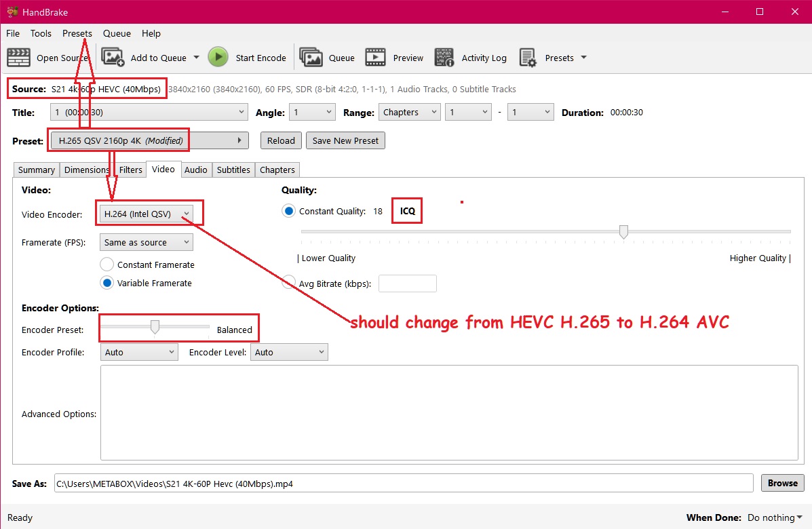Image resolution: width=812 pixels, height=529 pixels.
Task: Open the Queue toolbar icon
Action: pos(311,58)
